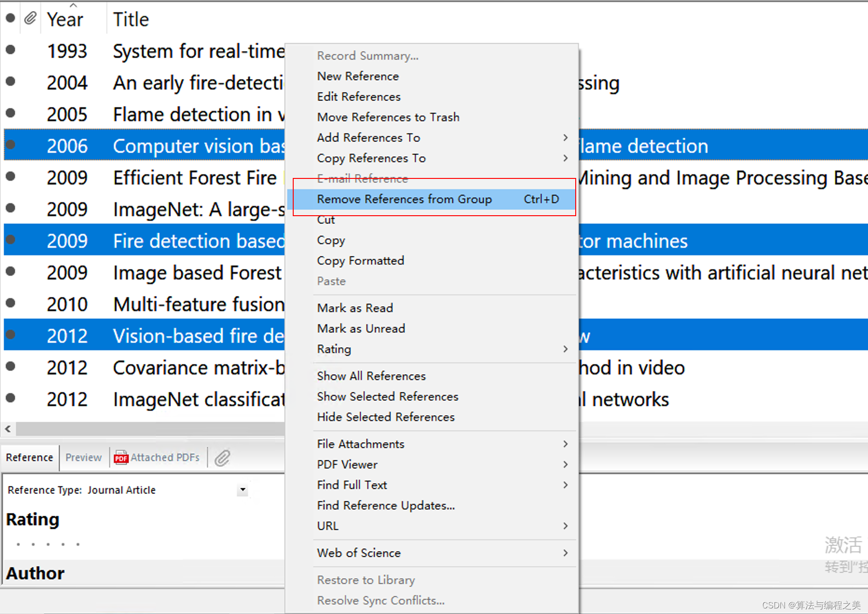Sort by the Title column header

point(131,19)
